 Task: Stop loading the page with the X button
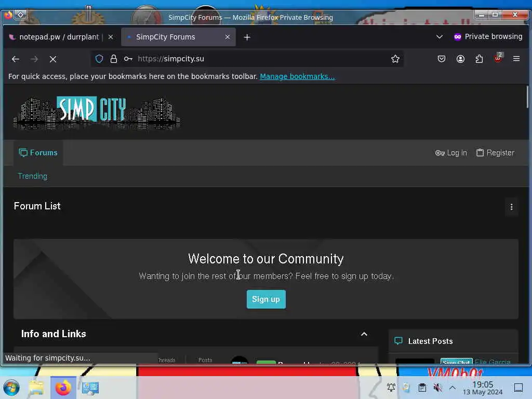point(53,59)
